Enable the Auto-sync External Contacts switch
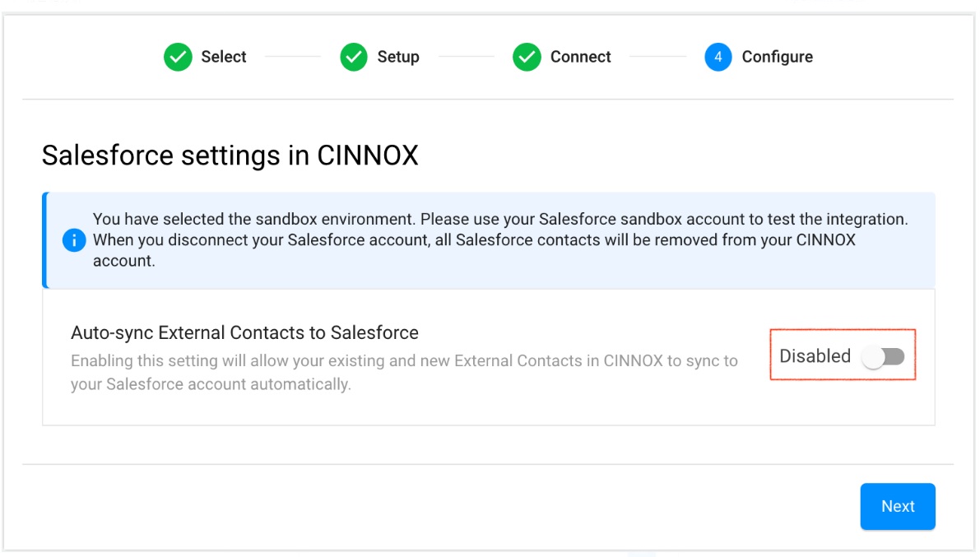This screenshot has width=980, height=557. click(x=883, y=356)
